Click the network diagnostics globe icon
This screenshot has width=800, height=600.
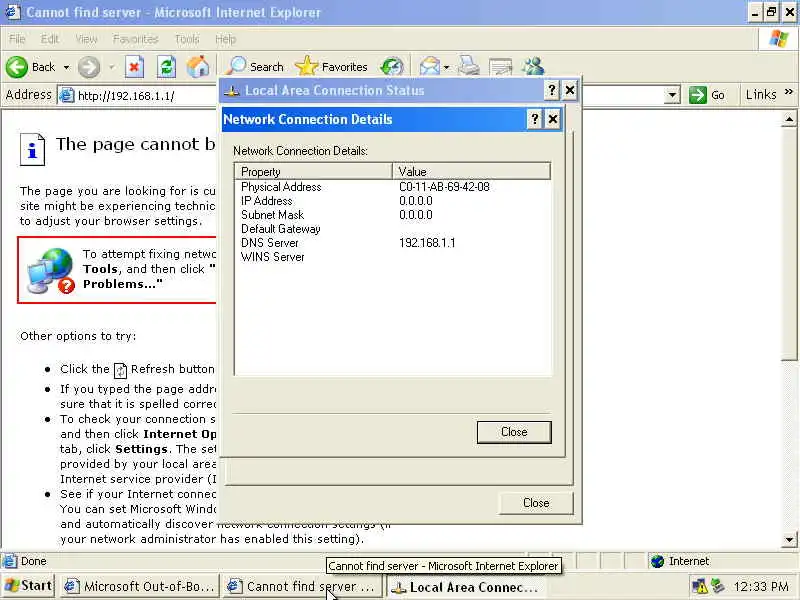(49, 270)
